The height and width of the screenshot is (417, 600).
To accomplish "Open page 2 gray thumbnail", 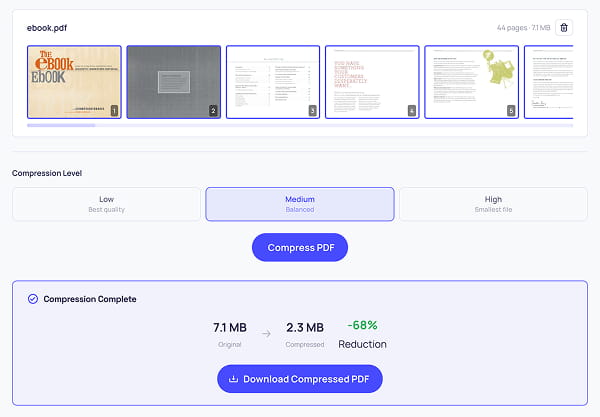I will [174, 82].
